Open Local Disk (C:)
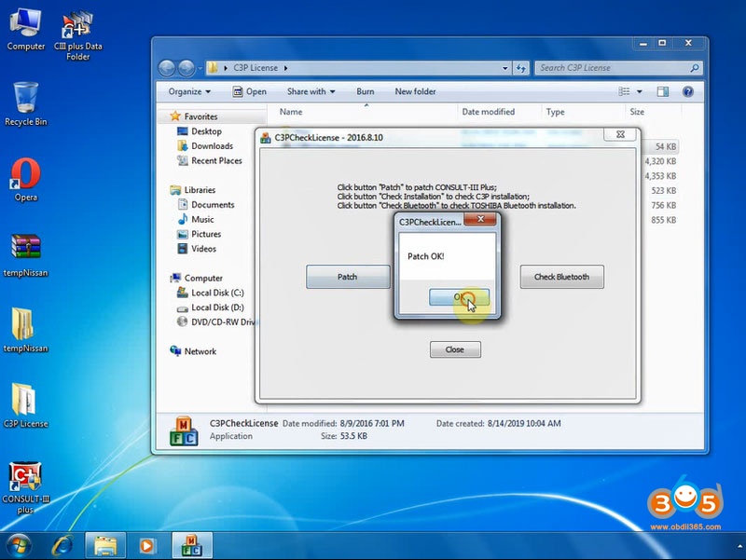746x560 pixels. click(211, 293)
